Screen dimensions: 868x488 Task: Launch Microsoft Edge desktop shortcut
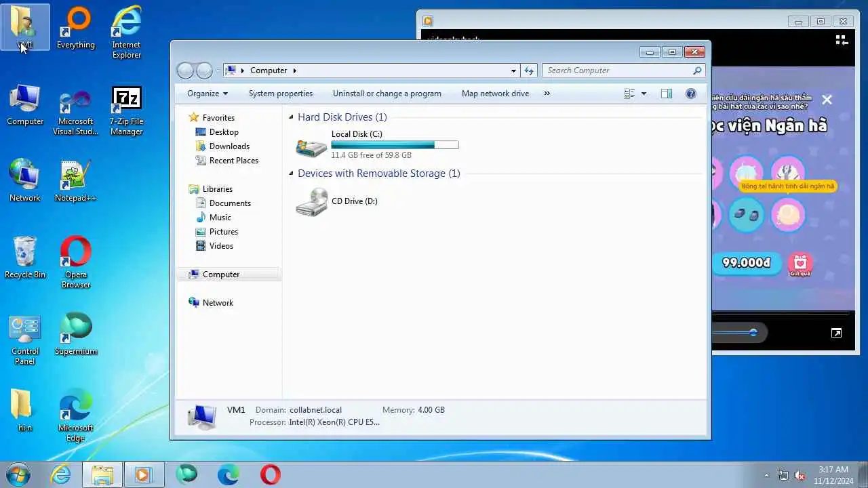[76, 415]
